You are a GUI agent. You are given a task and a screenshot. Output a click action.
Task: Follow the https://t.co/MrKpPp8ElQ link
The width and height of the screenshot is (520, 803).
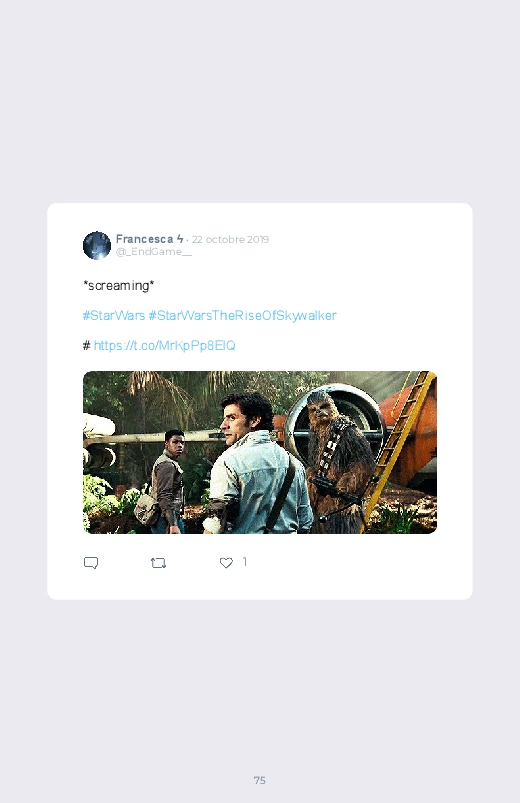coord(164,346)
